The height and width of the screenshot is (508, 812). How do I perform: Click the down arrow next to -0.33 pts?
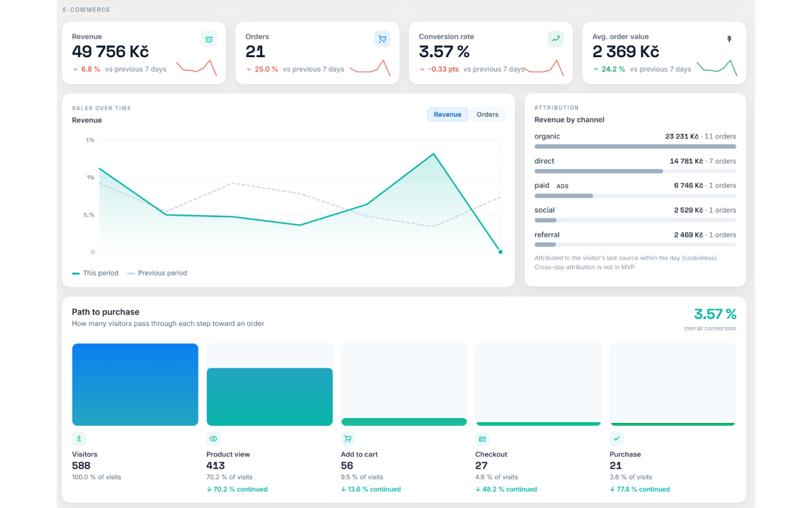(422, 69)
